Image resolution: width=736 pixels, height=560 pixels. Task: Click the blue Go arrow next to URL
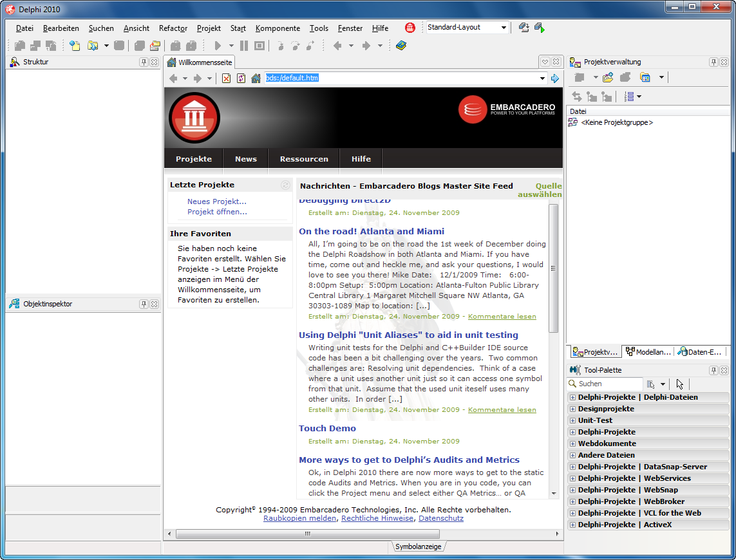(x=555, y=79)
